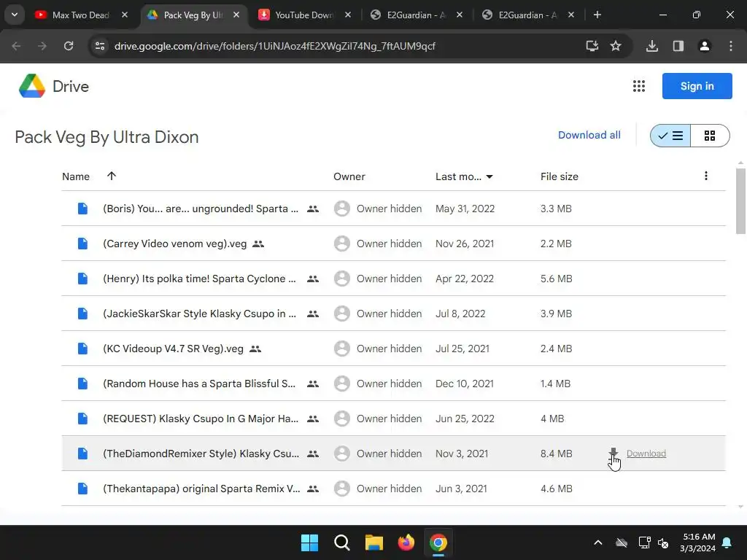
Task: Open the Google apps grid icon
Action: [639, 86]
